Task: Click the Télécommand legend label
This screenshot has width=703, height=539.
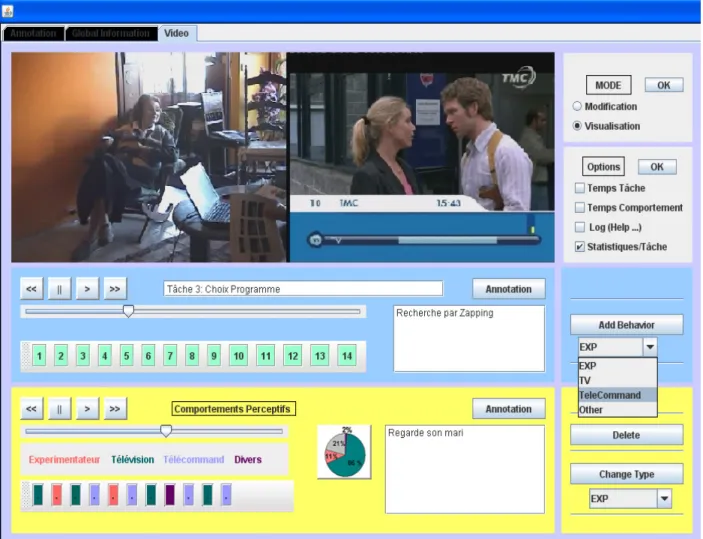Action: click(x=194, y=460)
